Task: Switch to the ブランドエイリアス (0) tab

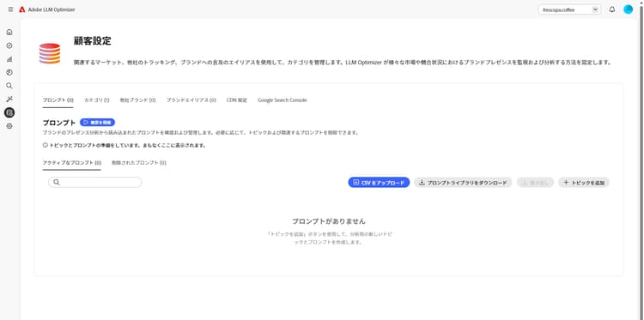Action: pos(191,100)
